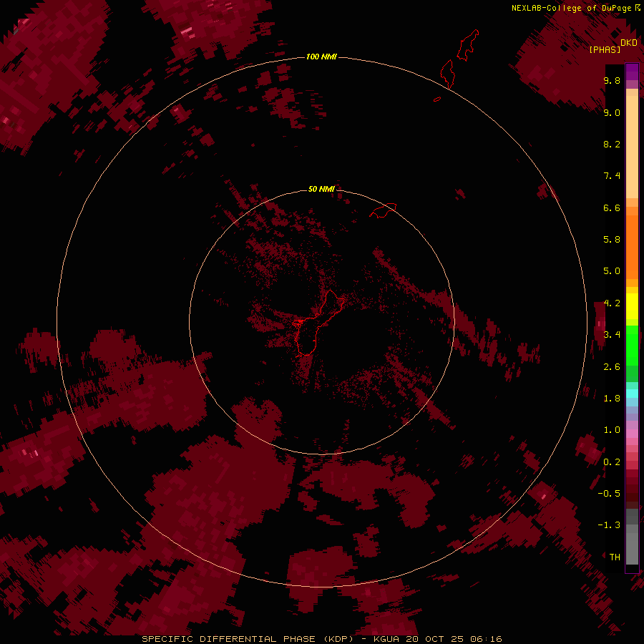
Task: Click the 8.2 legend value
Action: point(612,144)
